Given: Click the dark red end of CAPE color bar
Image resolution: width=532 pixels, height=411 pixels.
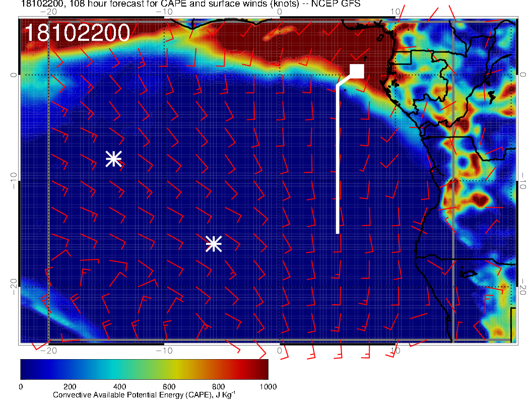Looking at the screenshot, I should click(263, 369).
